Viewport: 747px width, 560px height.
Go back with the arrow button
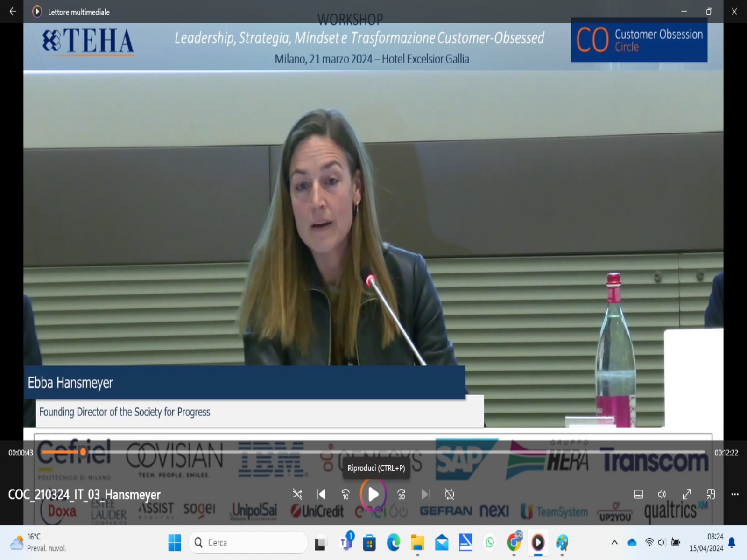click(13, 12)
